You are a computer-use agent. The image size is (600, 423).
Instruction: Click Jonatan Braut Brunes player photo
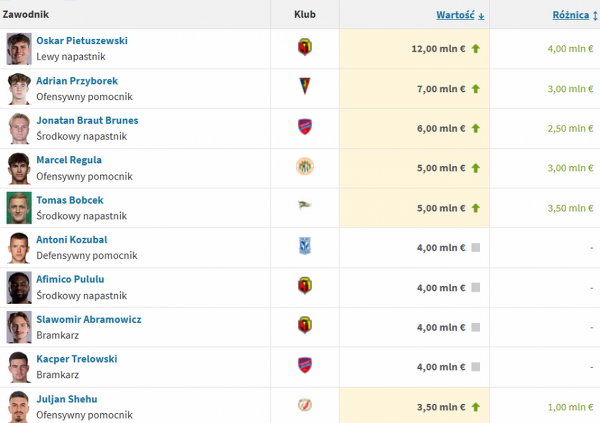19,128
